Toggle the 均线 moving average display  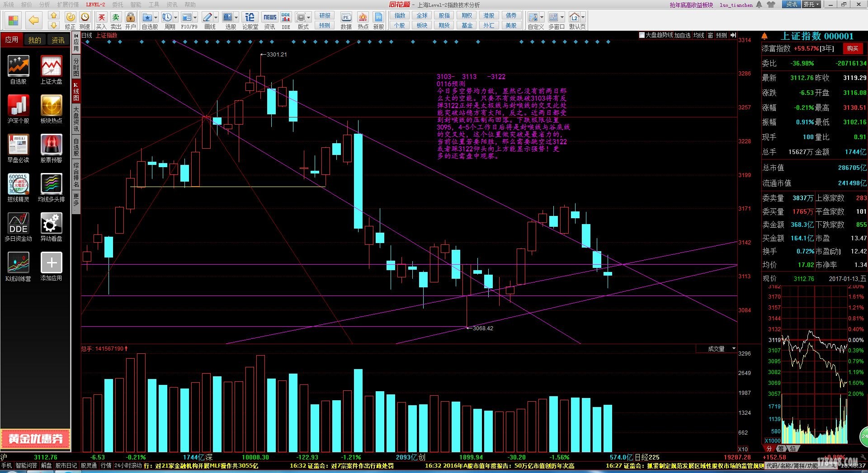699,35
